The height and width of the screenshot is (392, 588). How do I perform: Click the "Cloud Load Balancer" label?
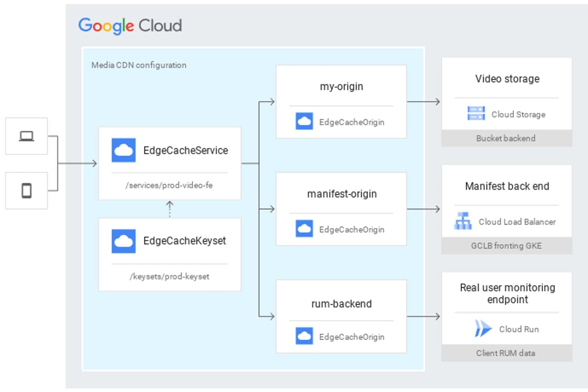point(517,222)
